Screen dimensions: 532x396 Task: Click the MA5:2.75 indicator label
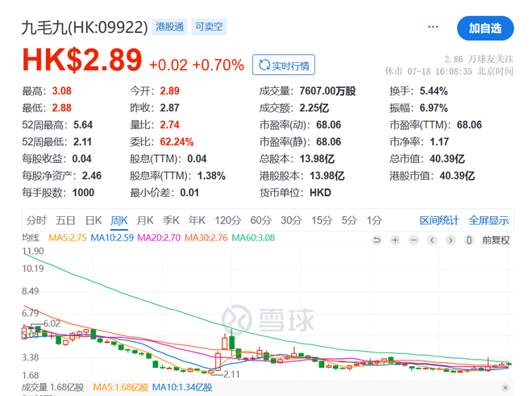click(x=68, y=238)
